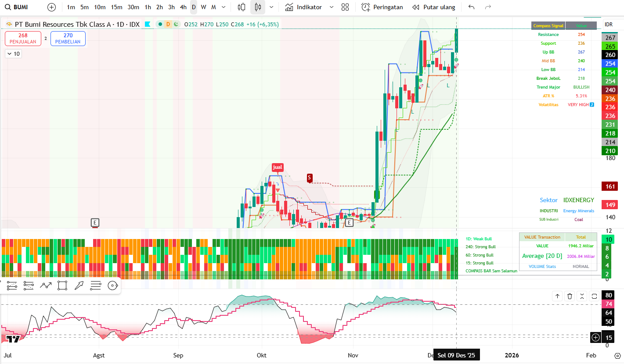Click the TradingView logo watermark
The height and width of the screenshot is (364, 624).
13,339
